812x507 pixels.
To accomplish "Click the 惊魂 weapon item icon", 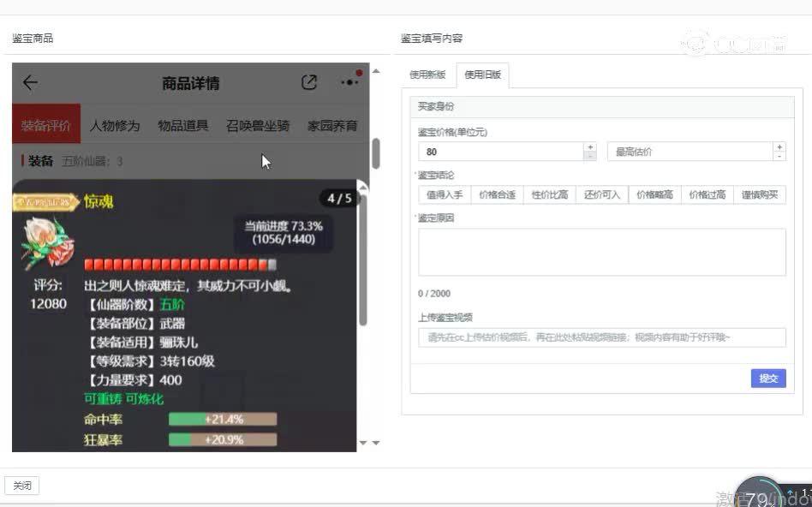I will 43,241.
